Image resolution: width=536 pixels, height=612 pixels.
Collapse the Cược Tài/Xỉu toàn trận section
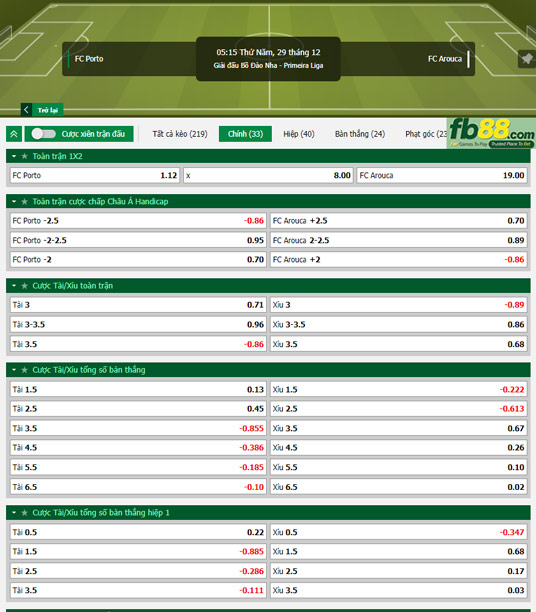[14, 286]
